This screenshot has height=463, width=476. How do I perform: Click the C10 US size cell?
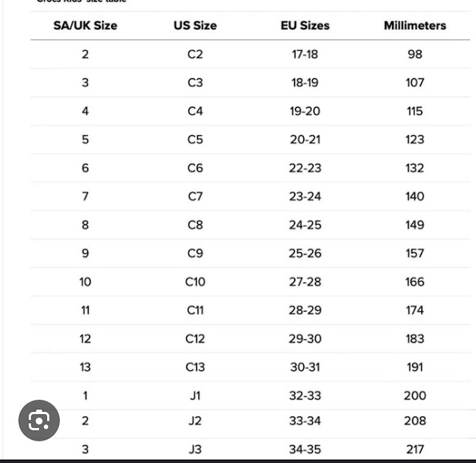[195, 282]
